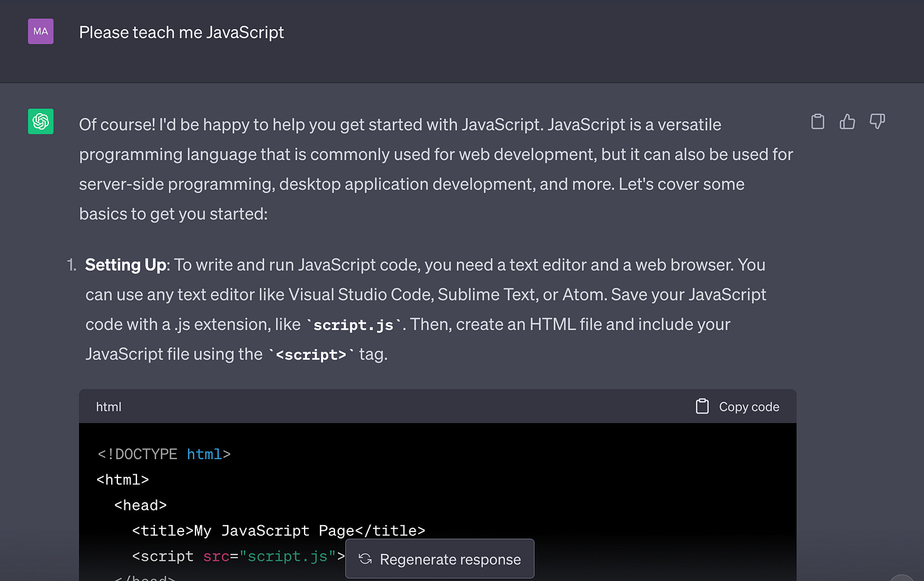Click the ChatGPT logo avatar

pyautogui.click(x=41, y=121)
